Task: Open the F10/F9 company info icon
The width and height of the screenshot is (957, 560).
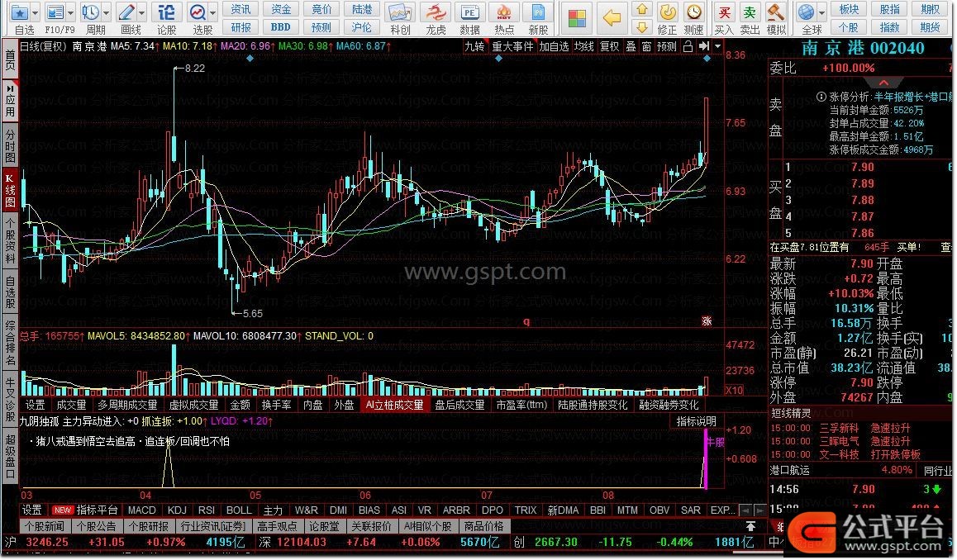Action: tap(55, 12)
